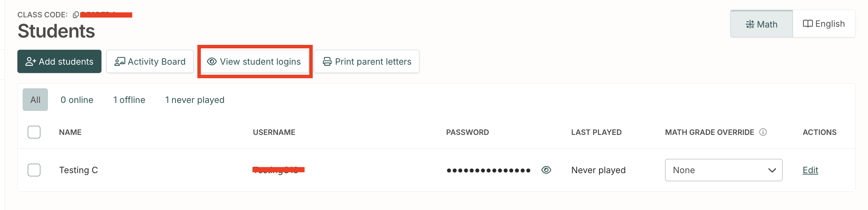
Task: Click the Testing C student name
Action: pyautogui.click(x=79, y=170)
